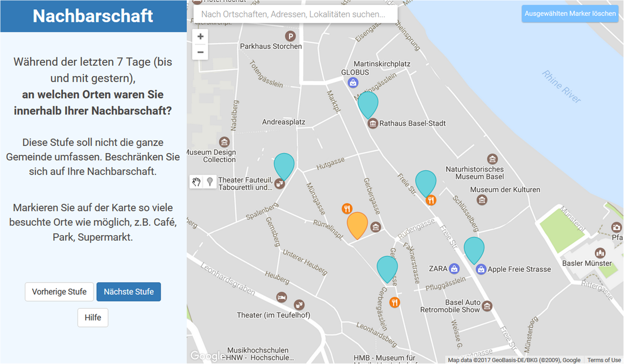The width and height of the screenshot is (624, 364).
Task: Click the hotel bed icon near Heuberg
Action: coord(282,297)
